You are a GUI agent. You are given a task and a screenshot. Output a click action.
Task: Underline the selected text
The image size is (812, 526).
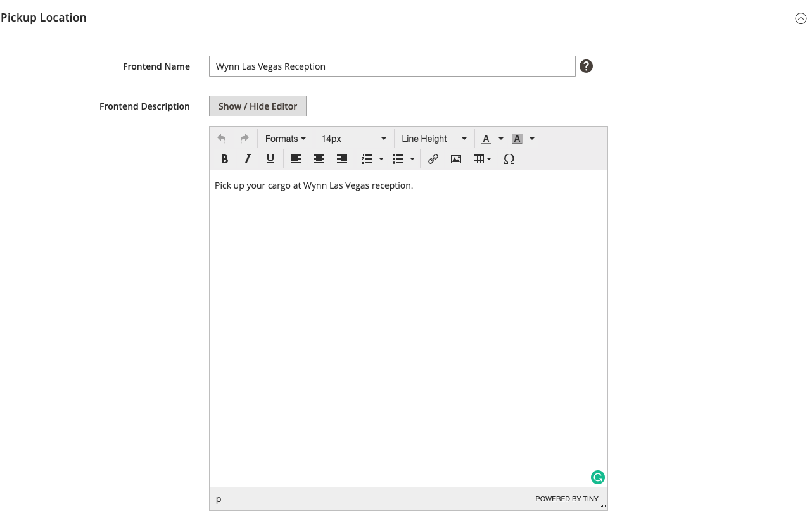pyautogui.click(x=270, y=159)
